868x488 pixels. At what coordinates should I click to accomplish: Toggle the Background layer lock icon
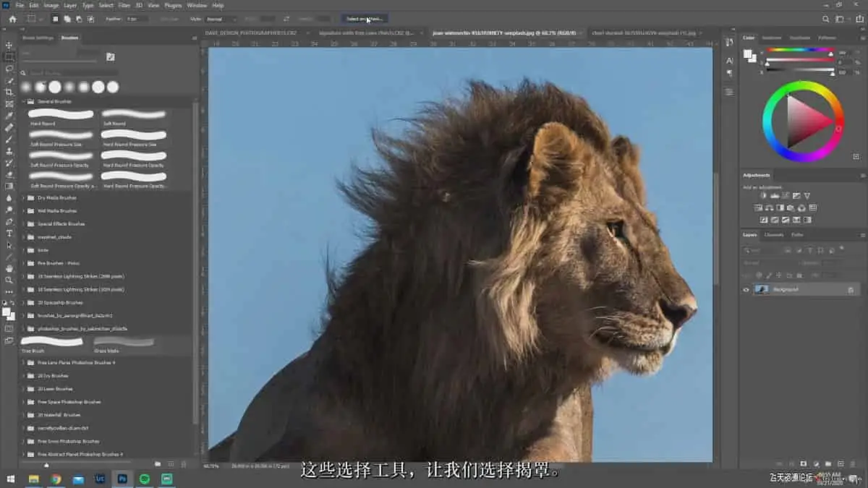pos(851,289)
